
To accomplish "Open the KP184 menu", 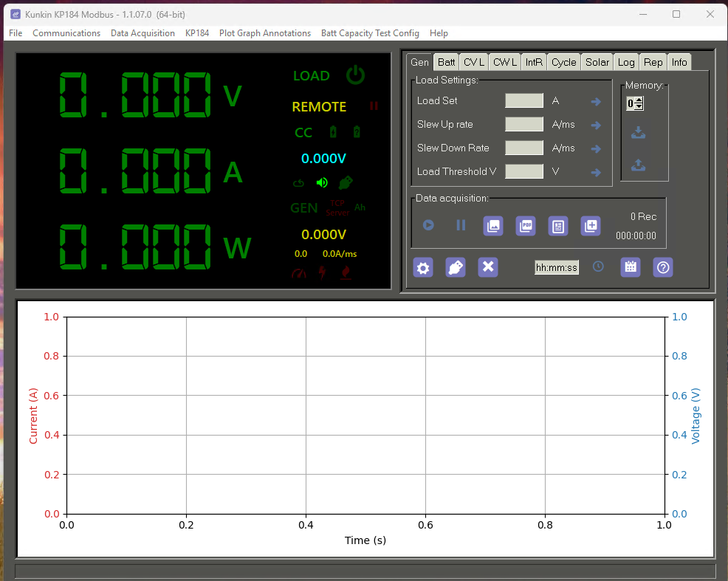I will point(197,33).
